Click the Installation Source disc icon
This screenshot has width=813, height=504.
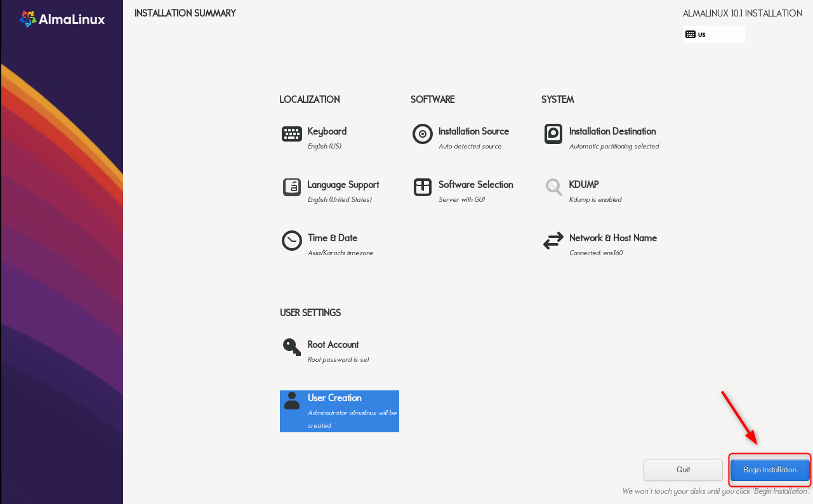point(422,134)
